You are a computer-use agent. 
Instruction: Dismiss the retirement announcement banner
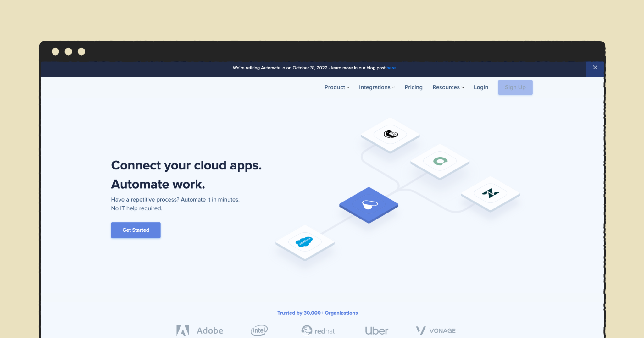595,67
